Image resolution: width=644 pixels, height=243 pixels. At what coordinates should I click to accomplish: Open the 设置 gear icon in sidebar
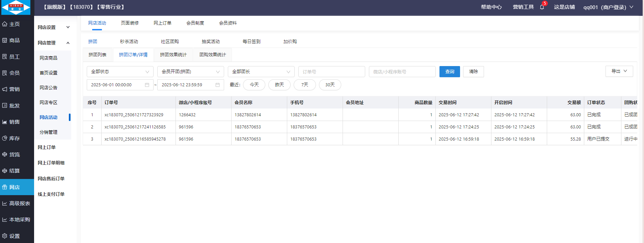[x=5, y=236]
